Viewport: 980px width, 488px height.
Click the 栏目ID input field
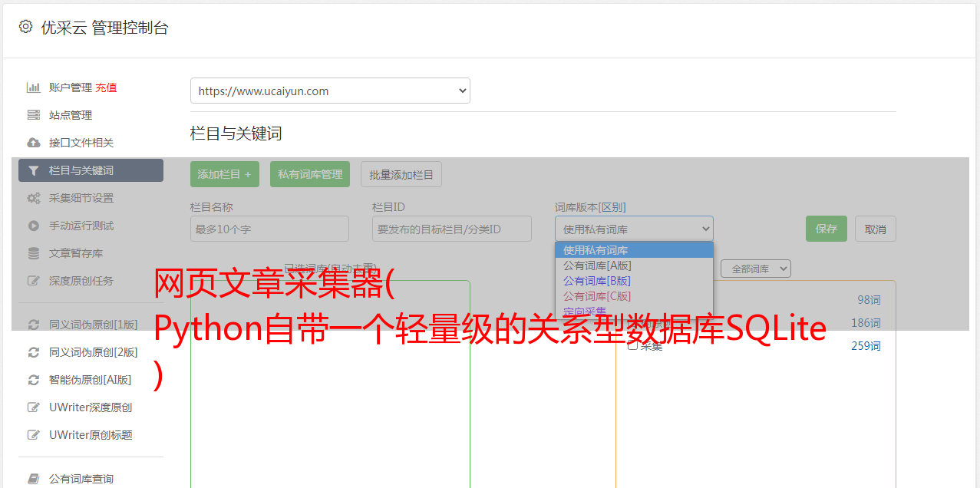pos(452,229)
